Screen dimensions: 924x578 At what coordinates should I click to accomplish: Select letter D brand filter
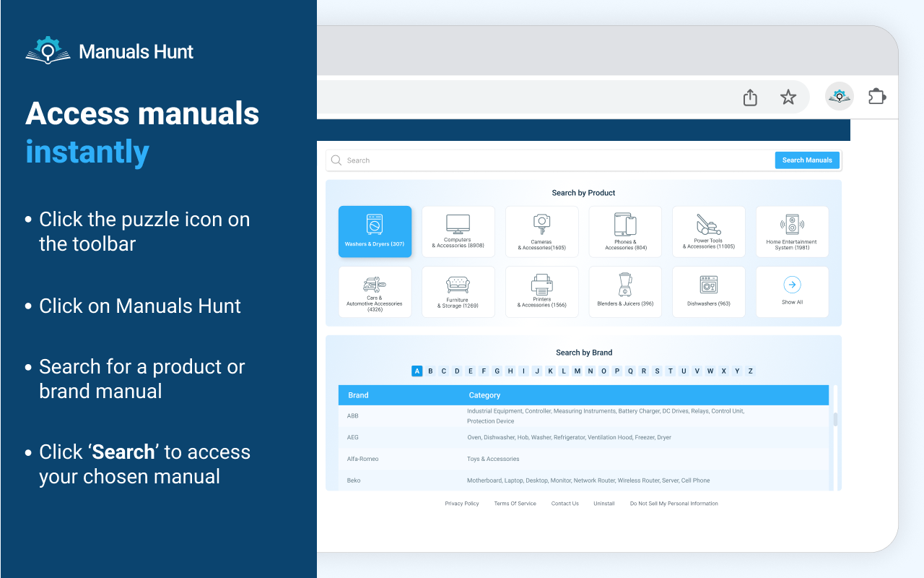click(x=457, y=371)
